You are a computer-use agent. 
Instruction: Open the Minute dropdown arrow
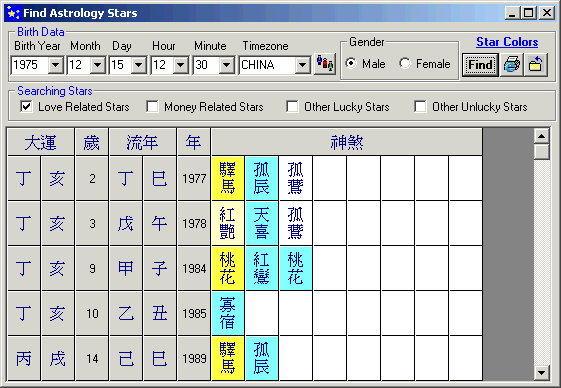(x=226, y=65)
